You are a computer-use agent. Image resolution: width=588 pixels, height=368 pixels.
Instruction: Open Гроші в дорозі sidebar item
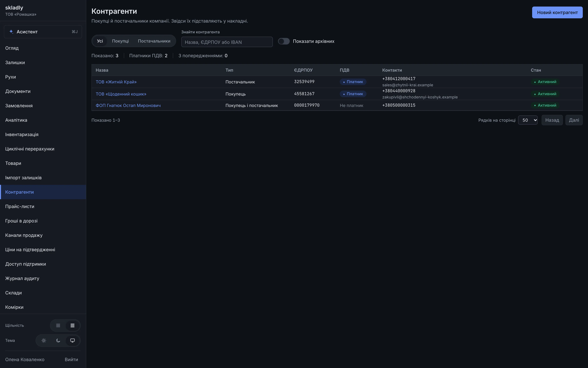pyautogui.click(x=43, y=221)
